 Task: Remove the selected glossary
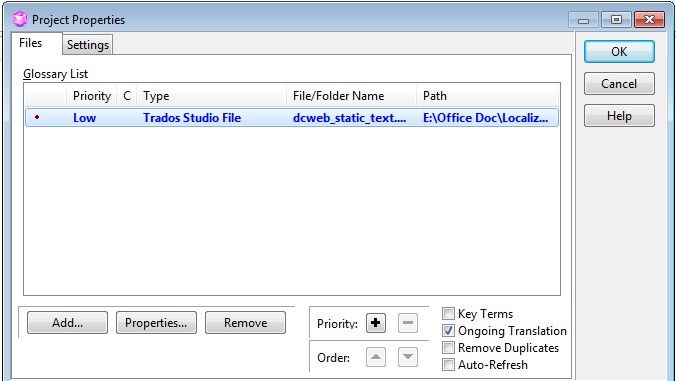coord(245,323)
